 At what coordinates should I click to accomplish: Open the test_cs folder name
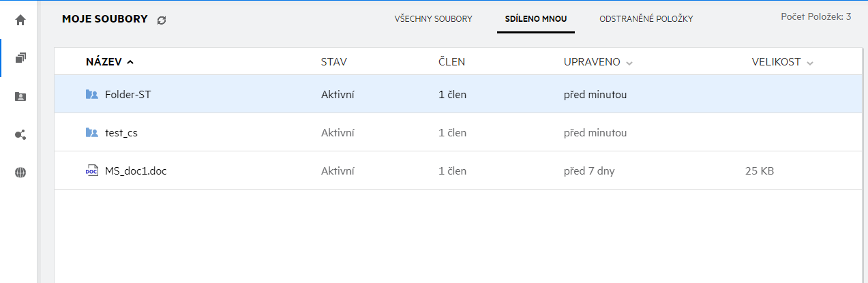121,133
